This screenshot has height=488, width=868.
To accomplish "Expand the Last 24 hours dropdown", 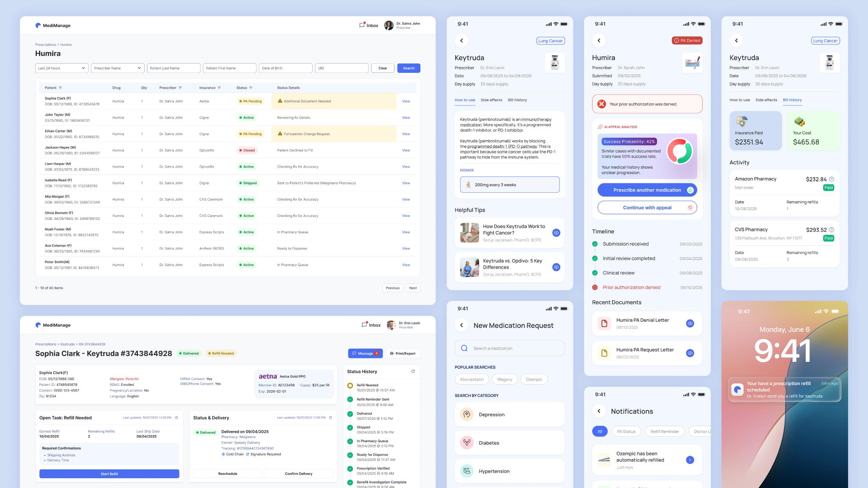I will (x=62, y=68).
